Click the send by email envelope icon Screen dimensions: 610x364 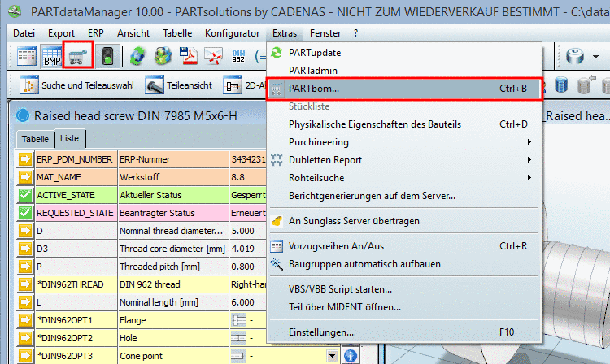click(214, 56)
